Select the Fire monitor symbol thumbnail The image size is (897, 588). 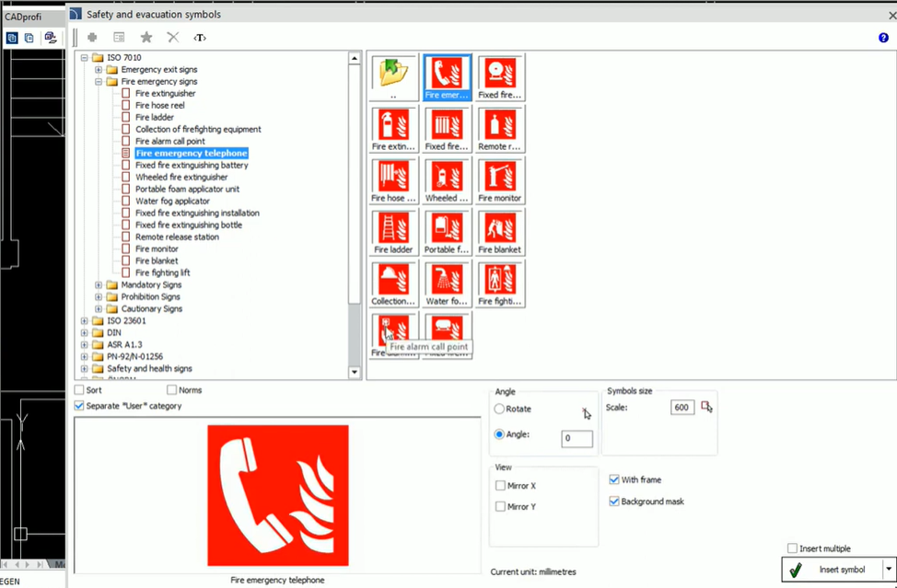500,180
